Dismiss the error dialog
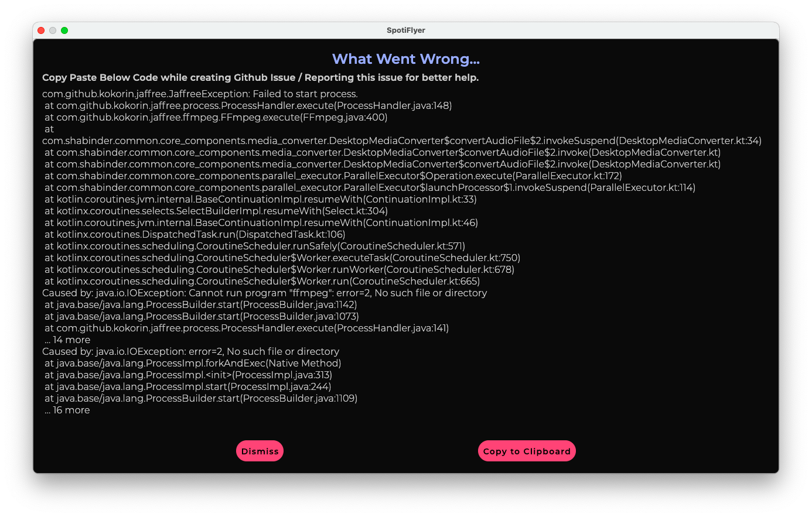Viewport: 812px width, 517px height. click(x=260, y=451)
